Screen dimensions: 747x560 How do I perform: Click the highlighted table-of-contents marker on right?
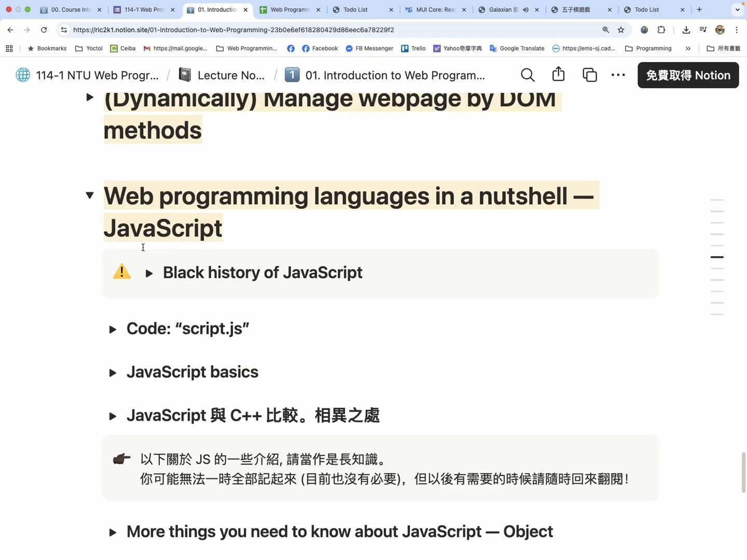tap(717, 257)
